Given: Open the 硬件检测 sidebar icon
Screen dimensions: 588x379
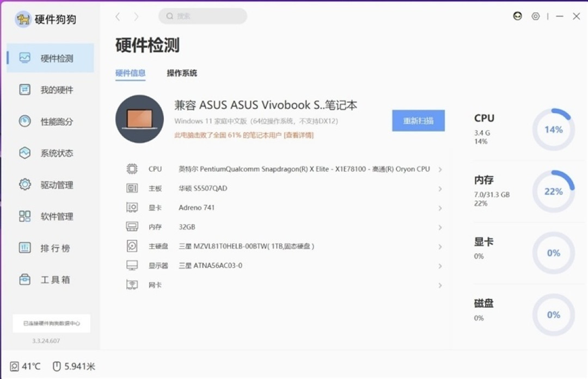Looking at the screenshot, I should tap(24, 58).
